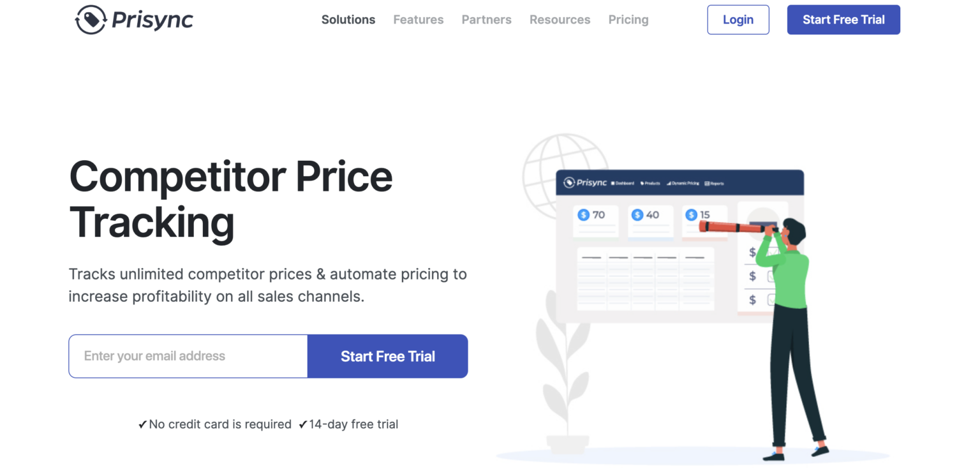Select the Pricing menu item
The height and width of the screenshot is (476, 980).
pyautogui.click(x=628, y=19)
